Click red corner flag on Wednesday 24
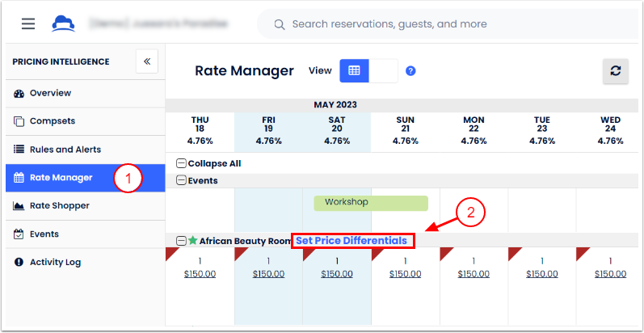The height and width of the screenshot is (333, 644). click(x=581, y=252)
